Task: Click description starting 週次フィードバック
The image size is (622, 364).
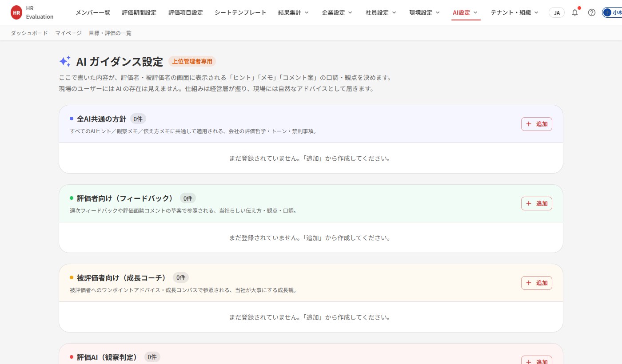Action: [183, 211]
